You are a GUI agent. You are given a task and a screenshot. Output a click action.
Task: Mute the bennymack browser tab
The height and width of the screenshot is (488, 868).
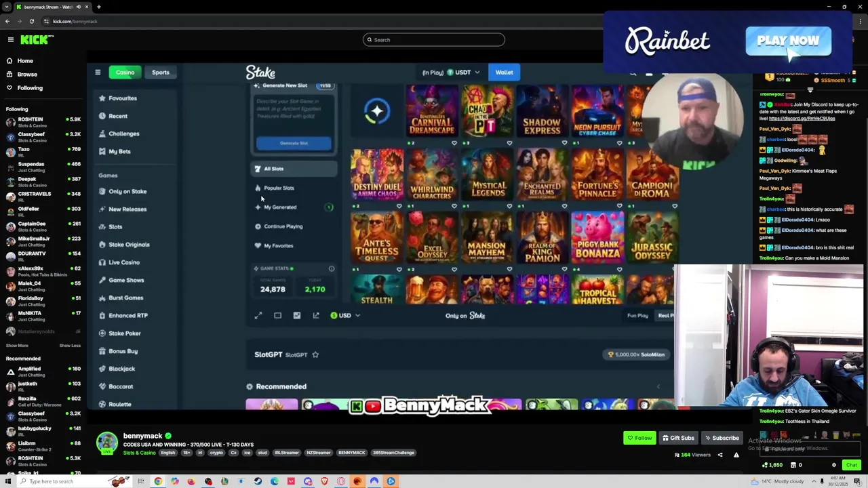pos(79,7)
